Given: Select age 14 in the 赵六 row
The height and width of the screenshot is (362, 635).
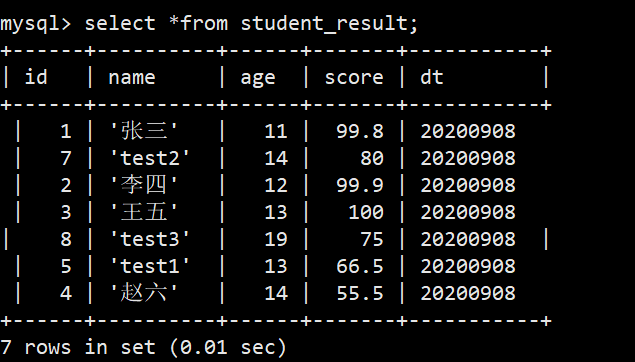Looking at the screenshot, I should tap(276, 293).
